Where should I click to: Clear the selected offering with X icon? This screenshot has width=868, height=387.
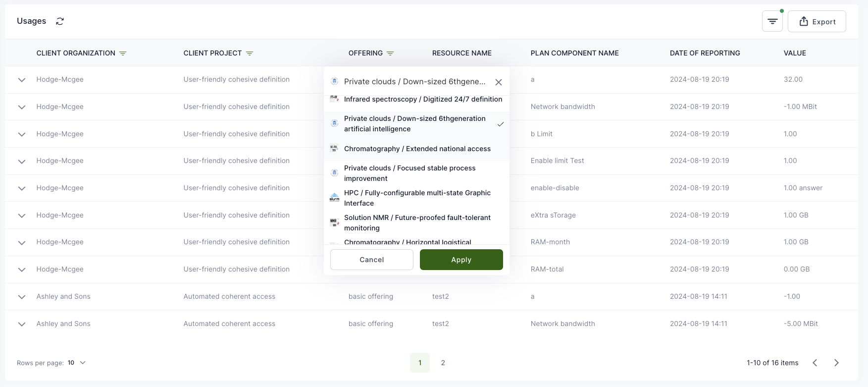[499, 82]
